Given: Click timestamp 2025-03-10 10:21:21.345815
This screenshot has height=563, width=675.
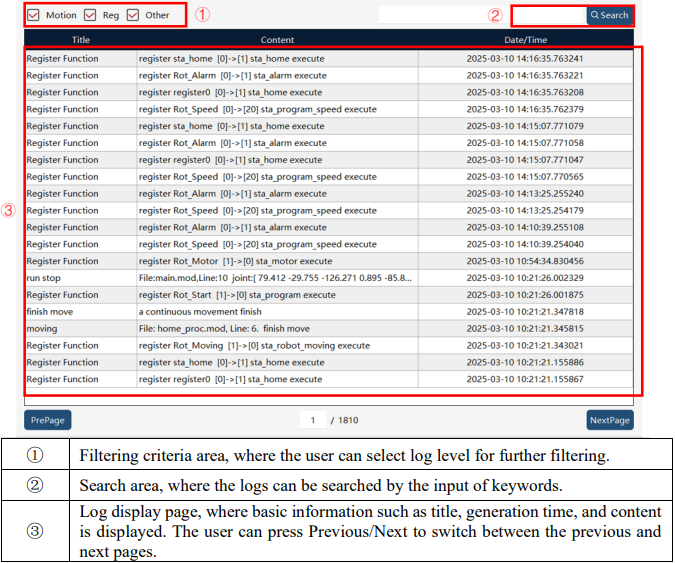Looking at the screenshot, I should (525, 329).
